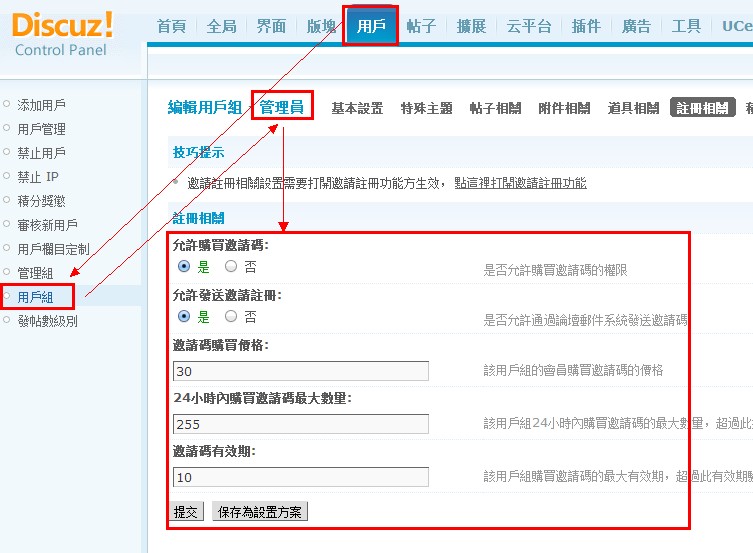Go to the 插件 navigation tab

[586, 27]
